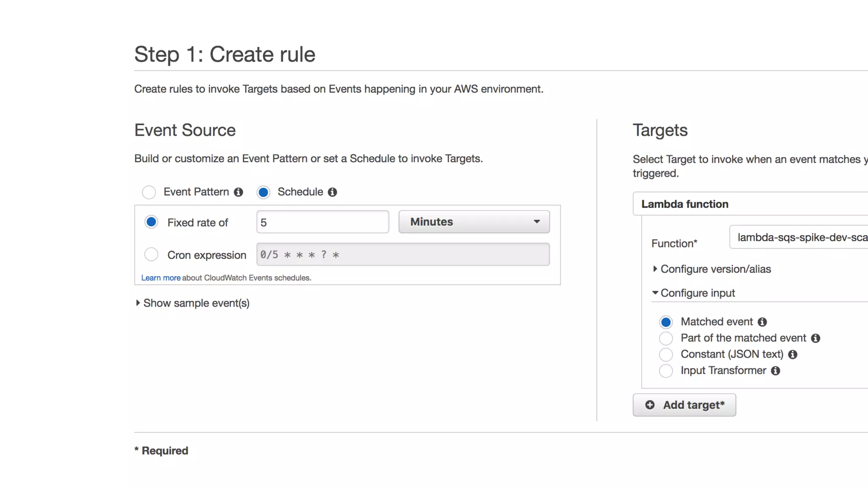This screenshot has height=488, width=868.
Task: Click info icon beside Schedule option
Action: [x=333, y=192]
